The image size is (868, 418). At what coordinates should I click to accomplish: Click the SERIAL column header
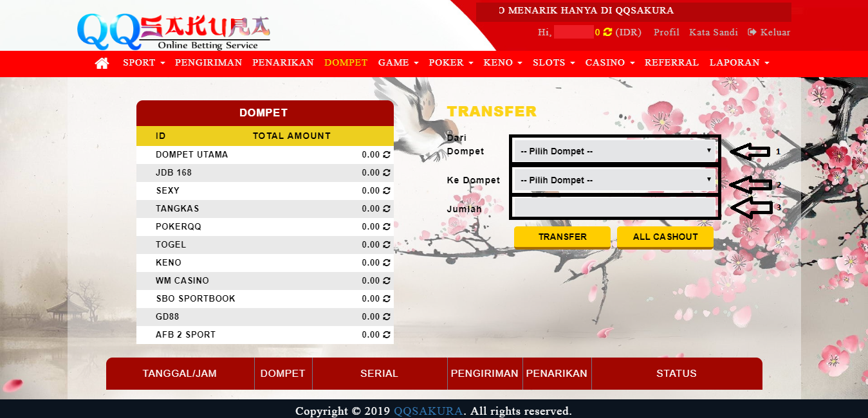(380, 374)
